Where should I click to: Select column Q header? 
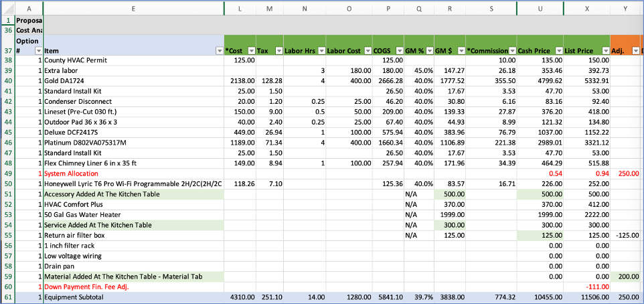pos(418,8)
